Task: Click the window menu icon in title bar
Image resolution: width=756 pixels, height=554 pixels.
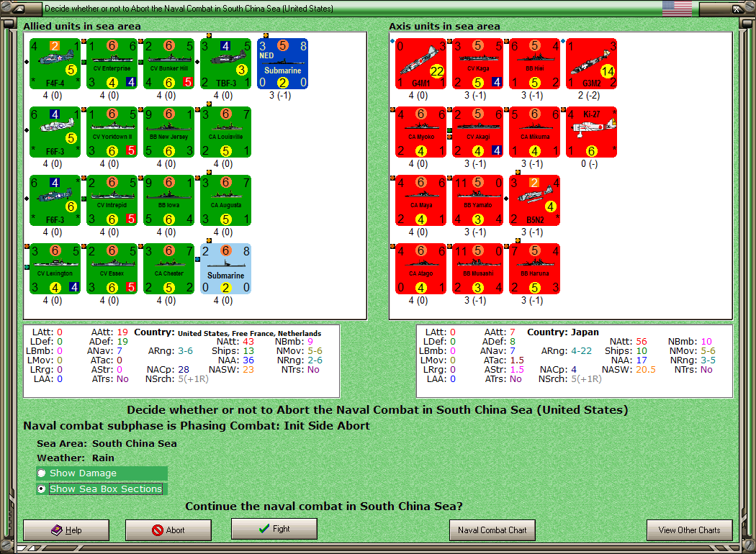Action: [18, 8]
